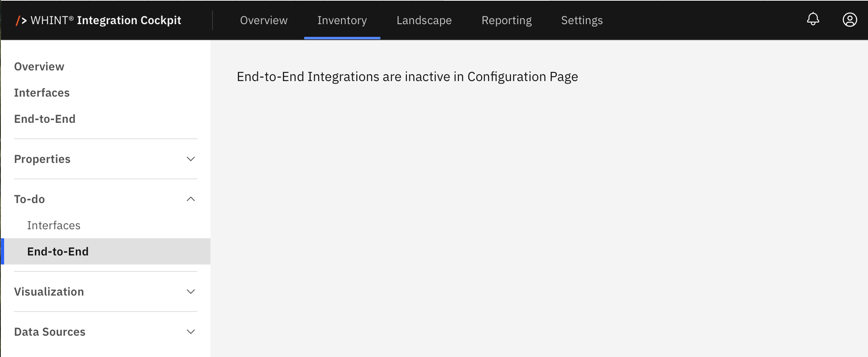Click the chevron icon beside Properties
Image resolution: width=868 pixels, height=357 pixels.
pos(190,159)
